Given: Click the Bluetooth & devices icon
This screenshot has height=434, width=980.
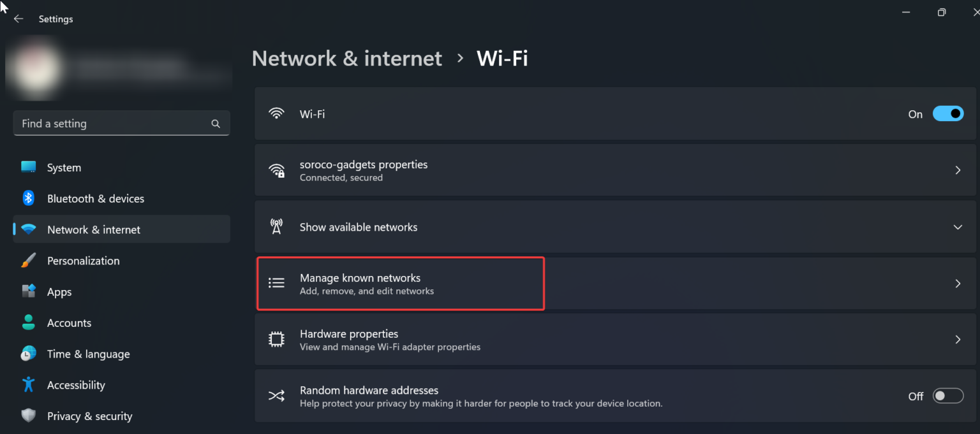Looking at the screenshot, I should tap(29, 198).
